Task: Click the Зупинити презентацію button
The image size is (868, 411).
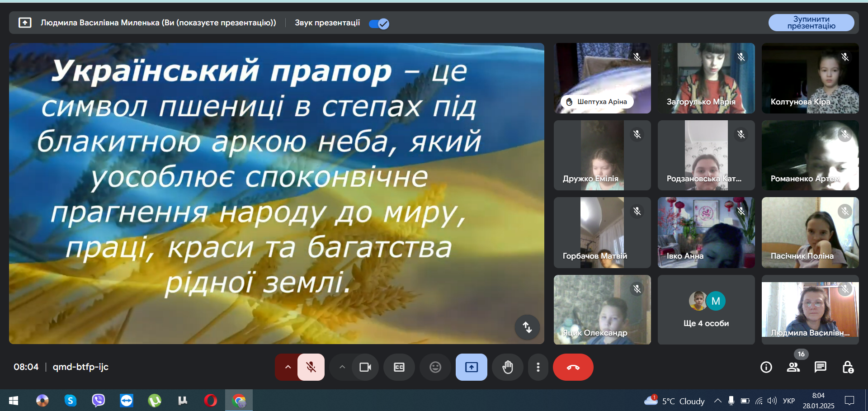Action: pyautogui.click(x=811, y=23)
